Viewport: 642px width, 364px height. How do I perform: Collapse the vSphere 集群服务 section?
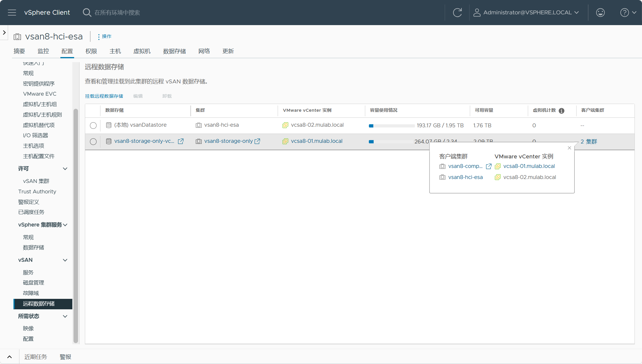pyautogui.click(x=65, y=225)
